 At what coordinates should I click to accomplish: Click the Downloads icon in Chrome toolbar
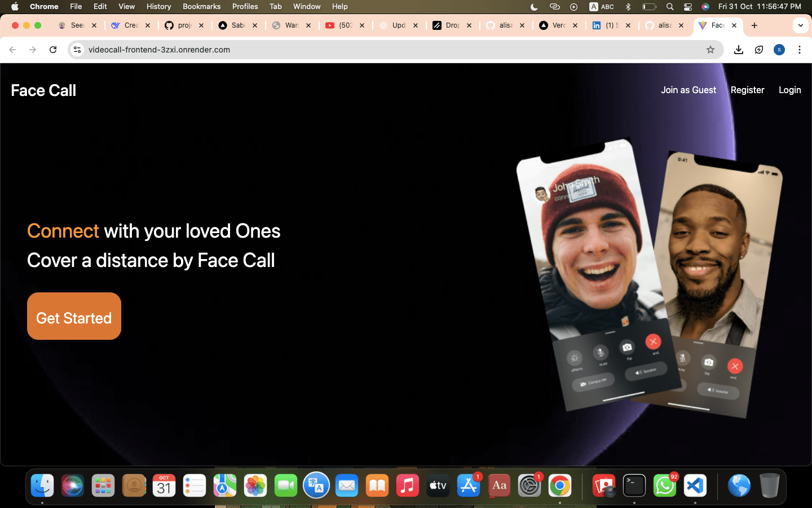[x=738, y=50]
